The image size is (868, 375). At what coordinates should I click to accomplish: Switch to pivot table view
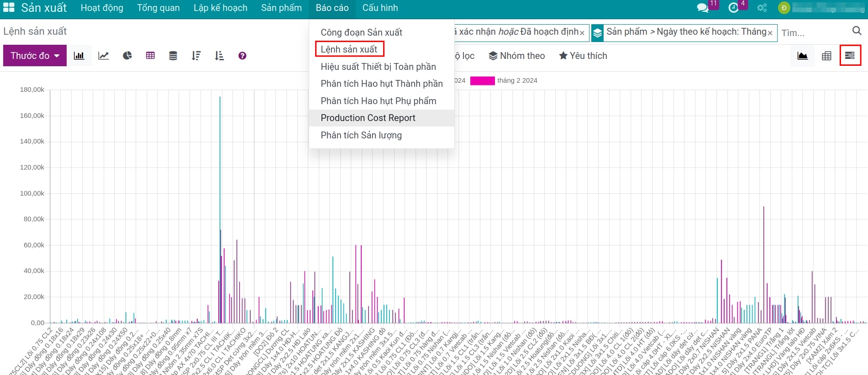click(826, 56)
